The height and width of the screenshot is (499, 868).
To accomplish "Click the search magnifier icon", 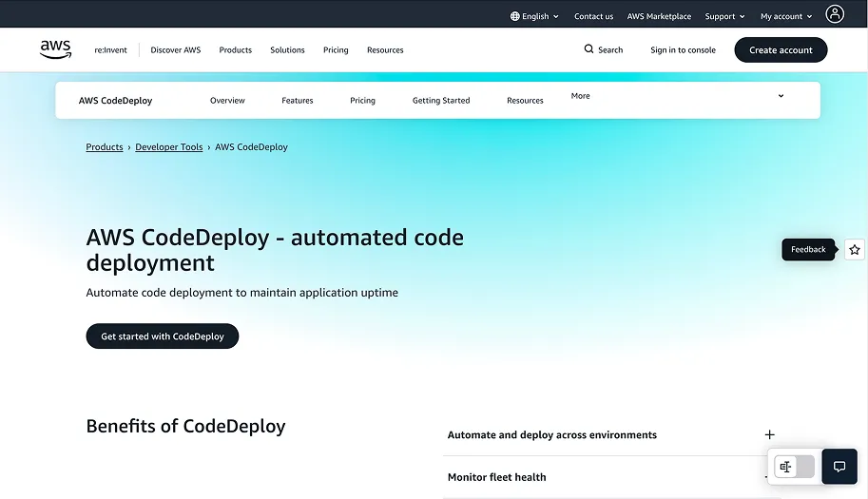I will pos(588,49).
